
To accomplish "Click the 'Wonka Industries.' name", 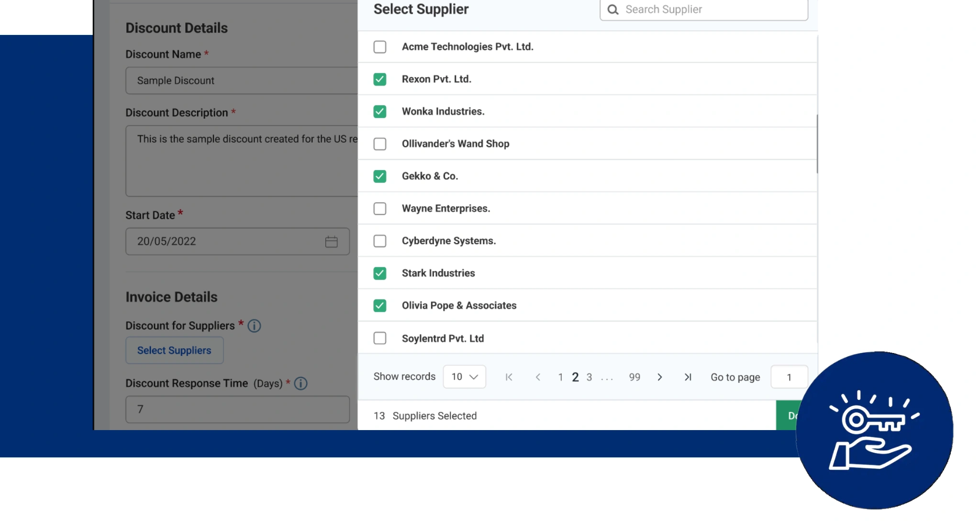I will point(443,112).
